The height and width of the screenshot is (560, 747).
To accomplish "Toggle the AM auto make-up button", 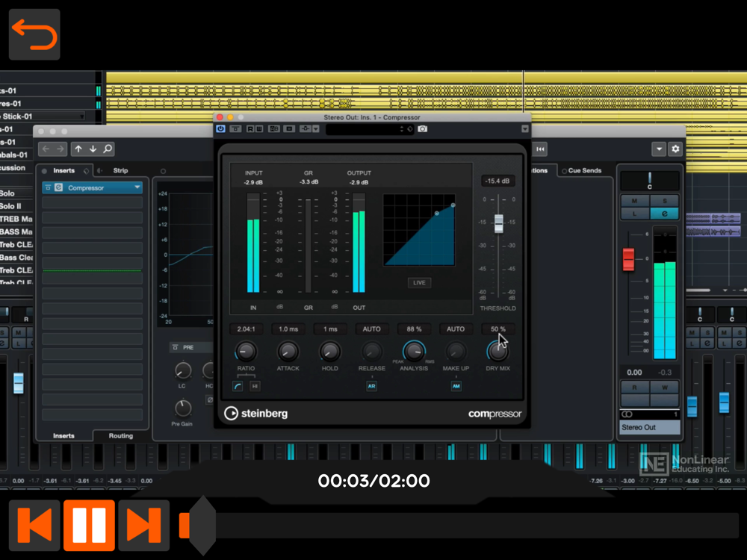I will pos(456,386).
